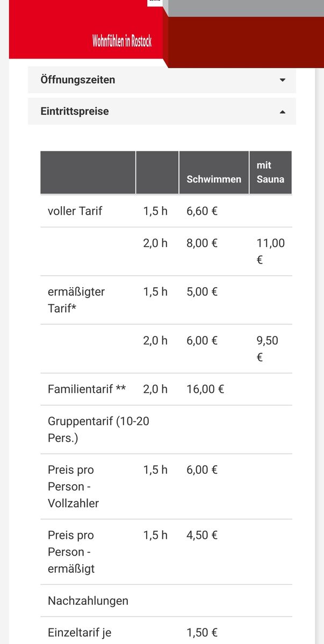324x644 pixels.
Task: Select the Nachzahlungen row
Action: coord(88,601)
